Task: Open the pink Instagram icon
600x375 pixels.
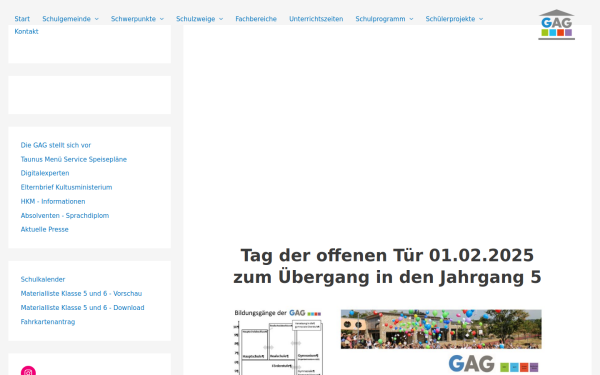Action: (28, 371)
